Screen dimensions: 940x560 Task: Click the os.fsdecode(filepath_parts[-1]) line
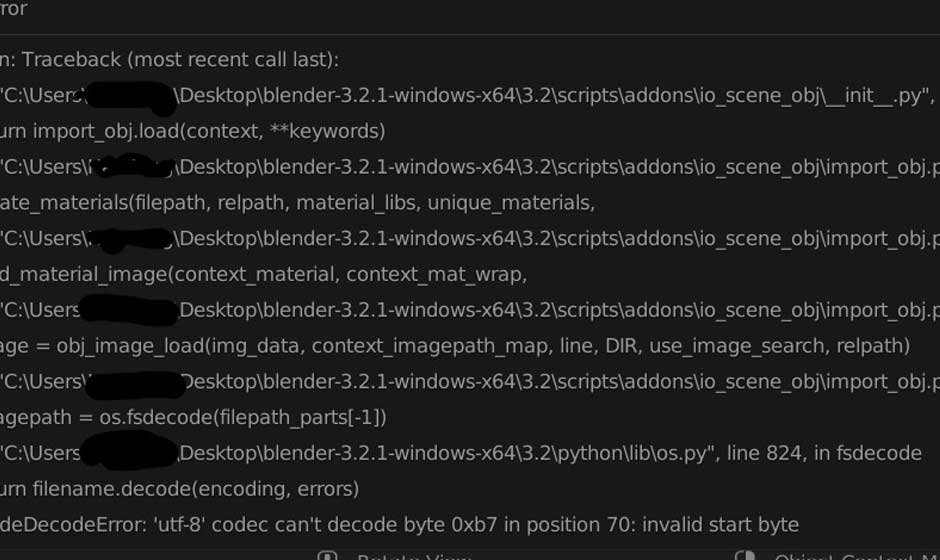(x=193, y=417)
